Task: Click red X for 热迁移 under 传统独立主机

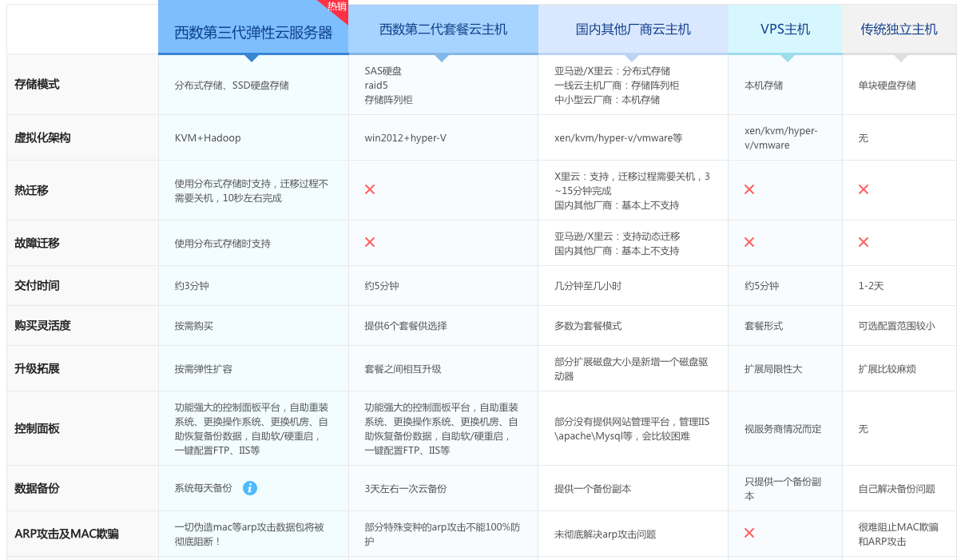Action: coord(864,189)
